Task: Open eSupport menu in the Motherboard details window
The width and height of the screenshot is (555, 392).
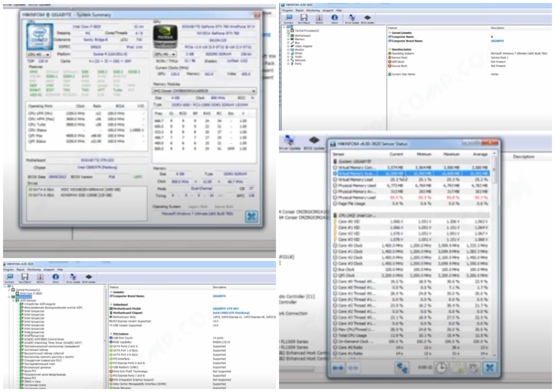Action: coord(49,270)
